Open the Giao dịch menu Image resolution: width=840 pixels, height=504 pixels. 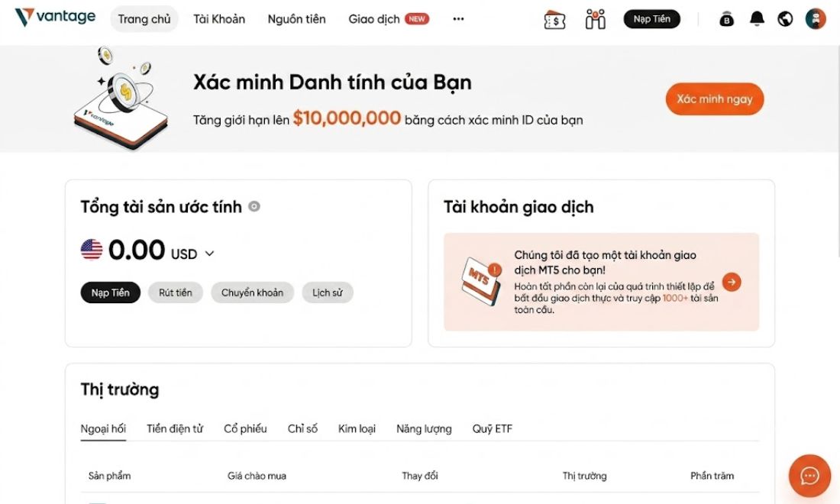coord(374,19)
